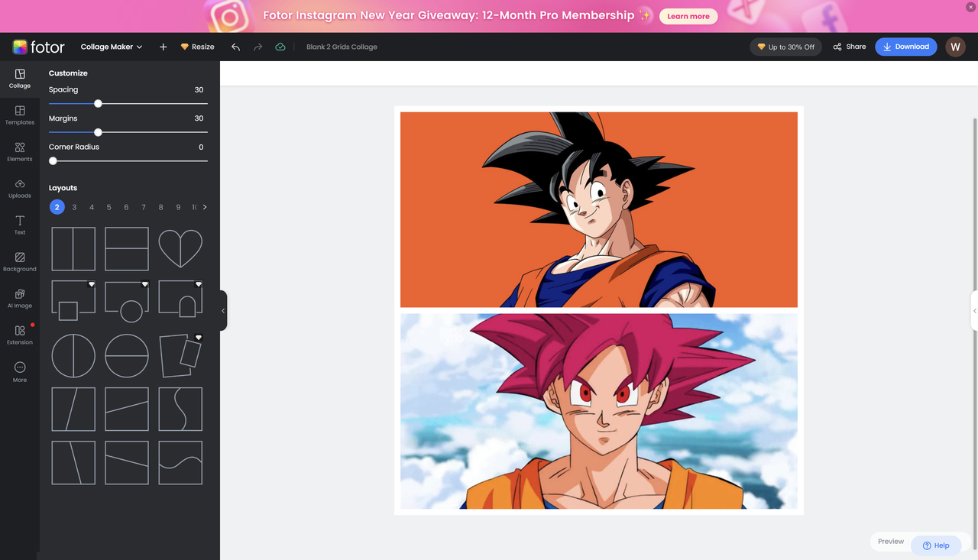Click the Share button
Viewport: 978px width, 560px height.
coord(850,47)
